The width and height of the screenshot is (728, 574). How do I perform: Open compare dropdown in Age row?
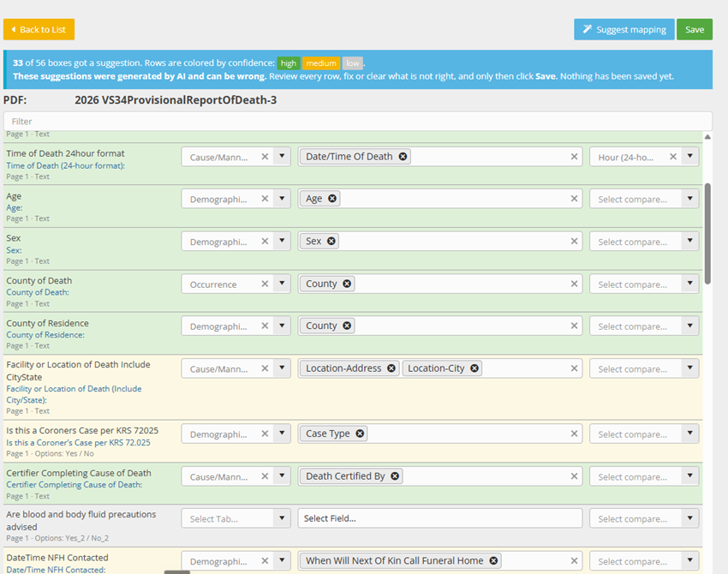(690, 198)
